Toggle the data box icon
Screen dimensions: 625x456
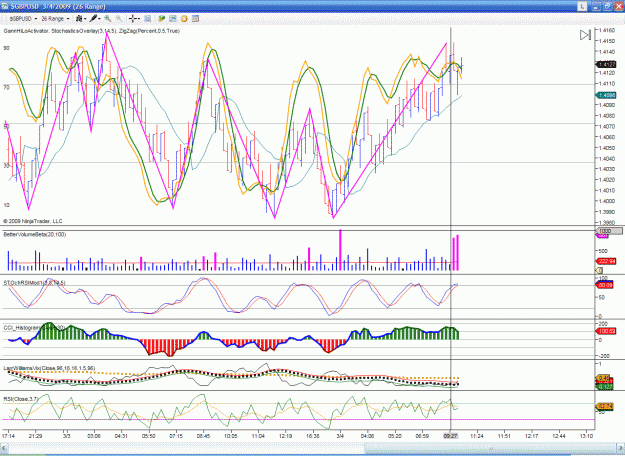(147, 19)
